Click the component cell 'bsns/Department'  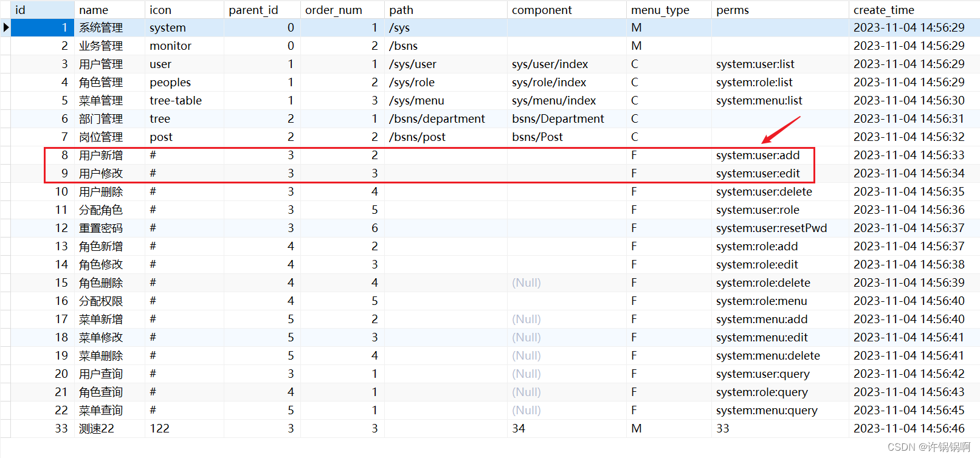pyautogui.click(x=567, y=119)
